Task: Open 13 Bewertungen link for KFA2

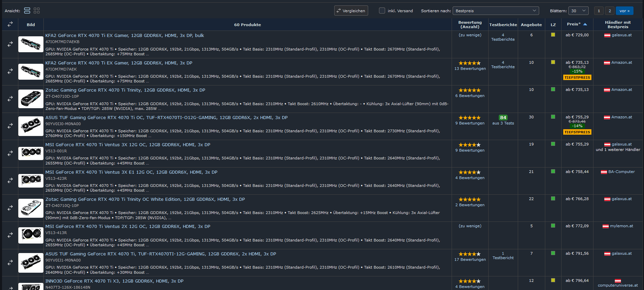Action: point(470,69)
